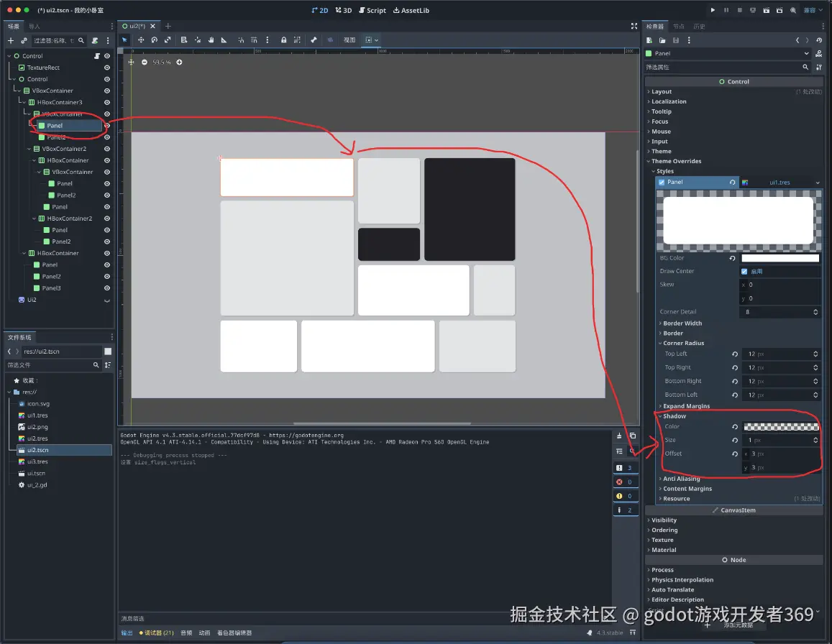Toggle visibility of the HBoxContainer3 node
Viewport: 832px width, 644px height.
pos(107,102)
